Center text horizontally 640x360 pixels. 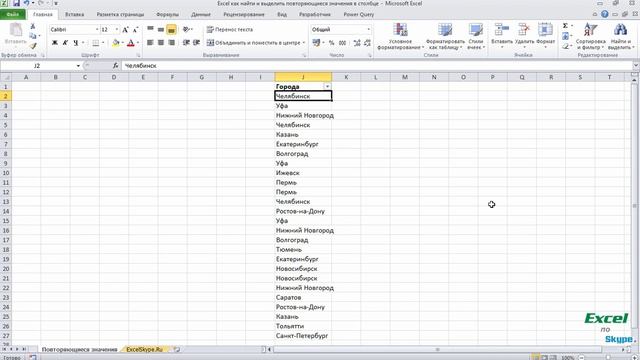tap(161, 42)
